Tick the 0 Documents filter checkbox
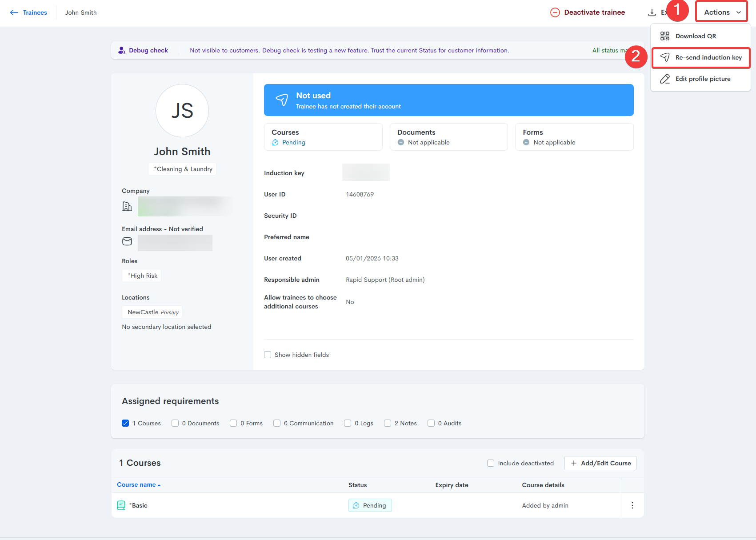The image size is (756, 540). pyautogui.click(x=175, y=423)
